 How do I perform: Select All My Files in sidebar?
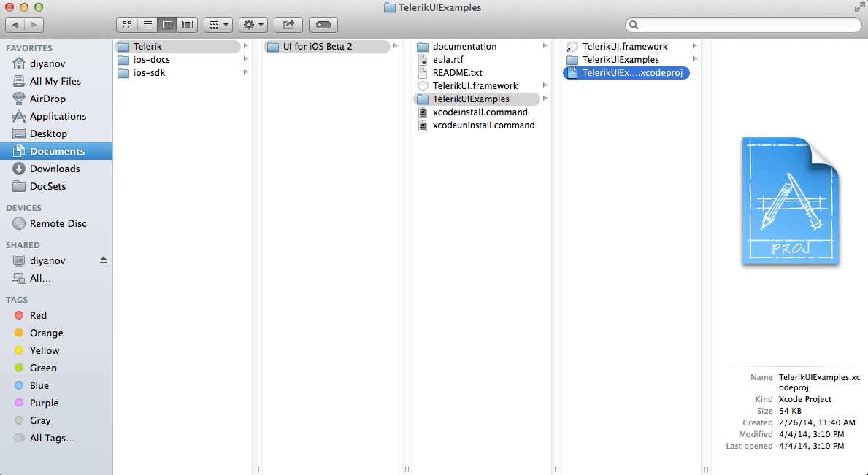tap(56, 81)
